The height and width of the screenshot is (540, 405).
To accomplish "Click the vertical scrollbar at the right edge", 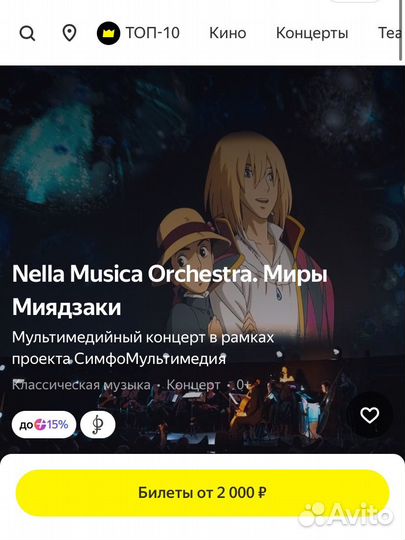I will 402,30.
